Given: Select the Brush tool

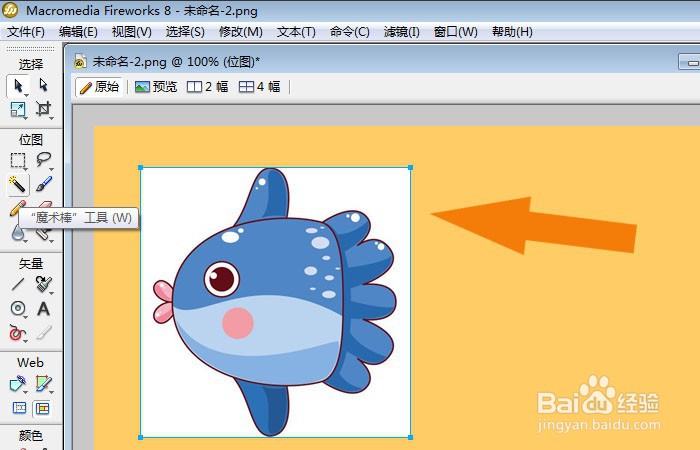Looking at the screenshot, I should [x=43, y=184].
